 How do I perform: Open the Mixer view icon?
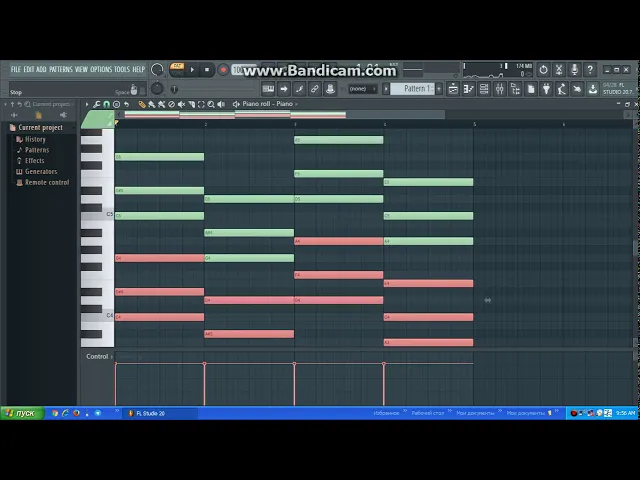[500, 89]
